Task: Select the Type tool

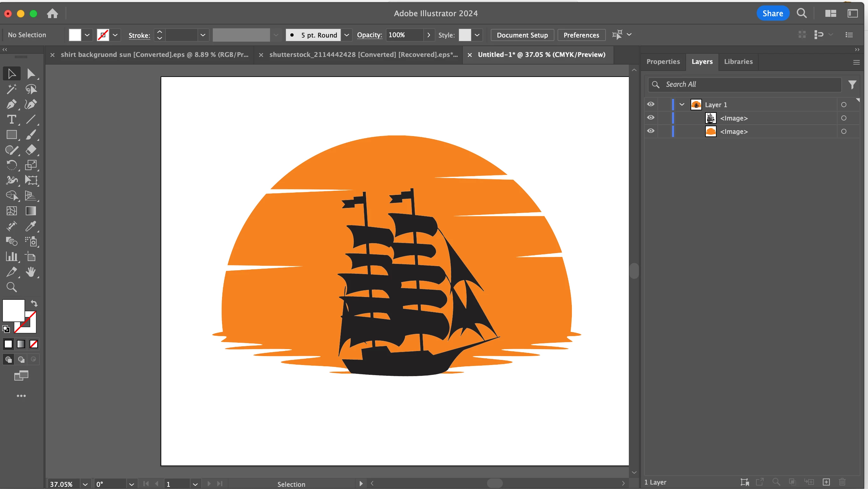Action: click(x=11, y=120)
